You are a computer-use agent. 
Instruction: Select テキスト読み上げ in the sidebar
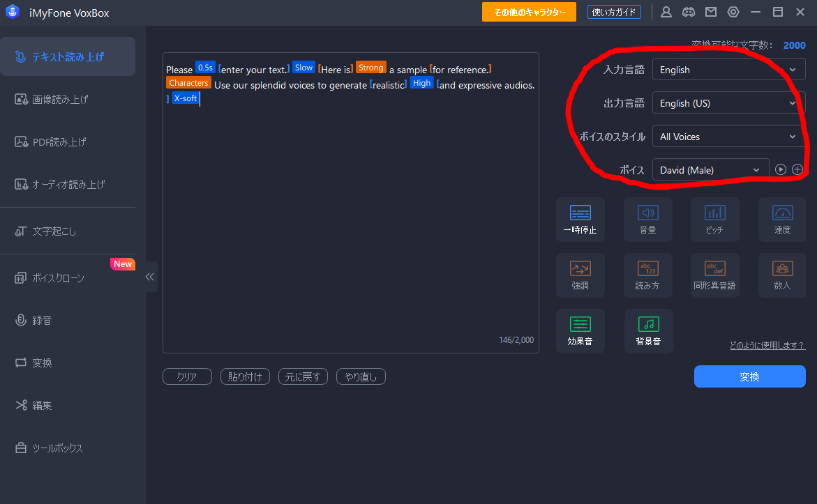tap(68, 56)
